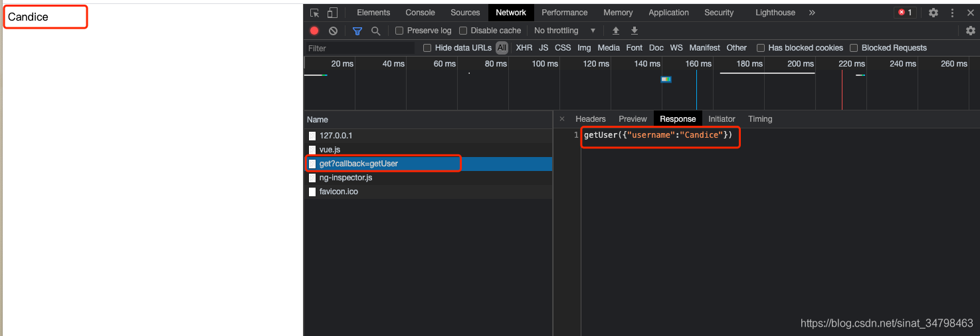
Task: Show more DevTools tabs chevron
Action: point(812,13)
